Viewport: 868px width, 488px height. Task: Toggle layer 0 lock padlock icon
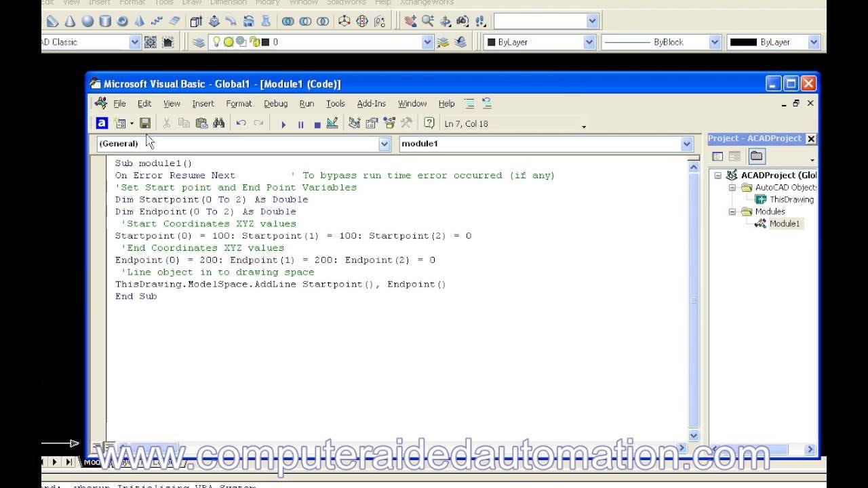click(254, 42)
